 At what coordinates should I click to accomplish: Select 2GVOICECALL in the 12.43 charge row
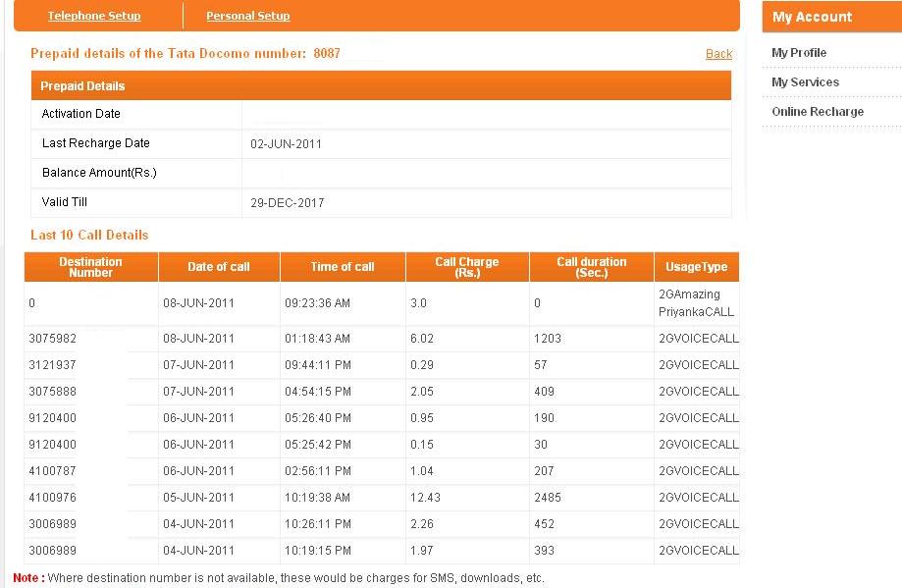click(x=699, y=497)
